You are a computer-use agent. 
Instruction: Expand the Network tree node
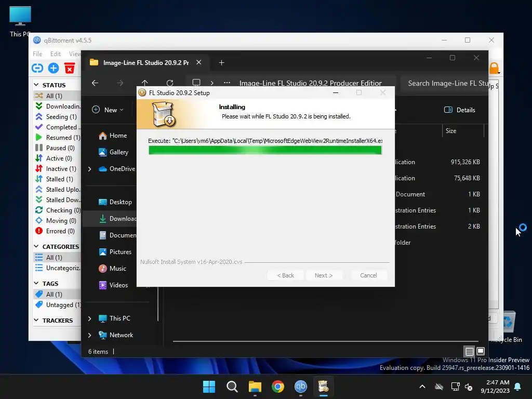[x=89, y=335]
